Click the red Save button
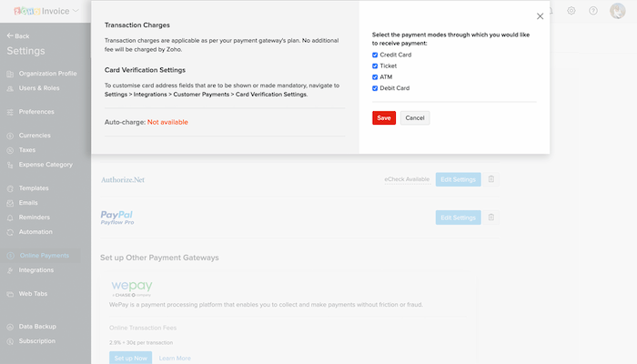The height and width of the screenshot is (364, 637). tap(383, 118)
